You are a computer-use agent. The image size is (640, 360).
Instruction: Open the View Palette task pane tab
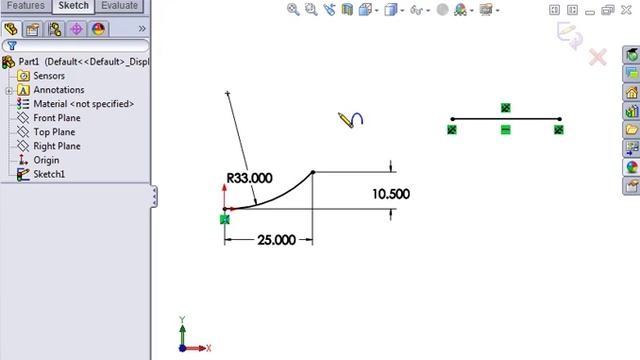coord(631,149)
